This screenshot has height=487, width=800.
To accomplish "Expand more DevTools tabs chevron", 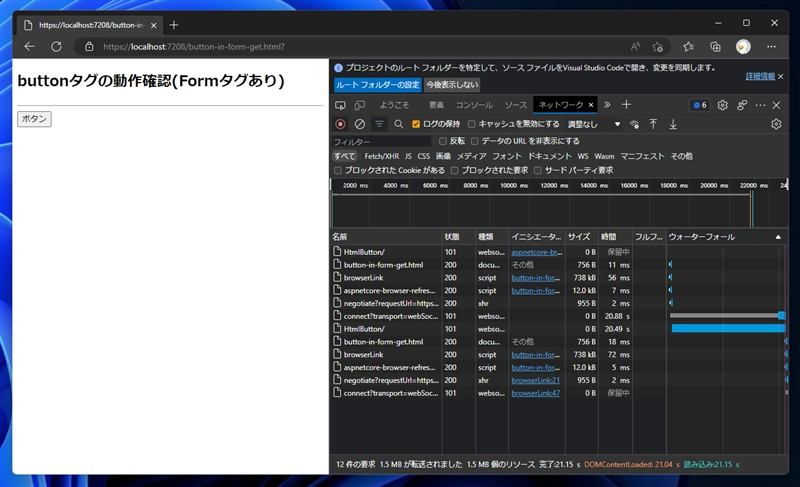I will (x=607, y=105).
